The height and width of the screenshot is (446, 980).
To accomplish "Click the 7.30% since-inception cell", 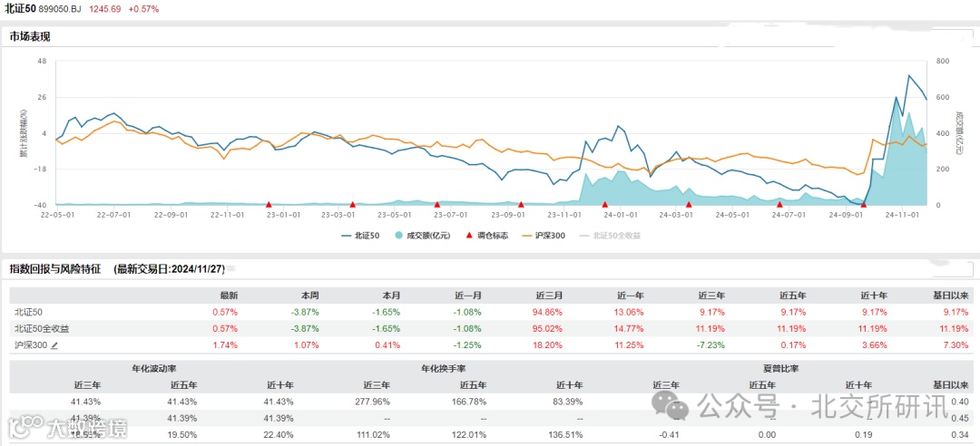I will [x=957, y=344].
